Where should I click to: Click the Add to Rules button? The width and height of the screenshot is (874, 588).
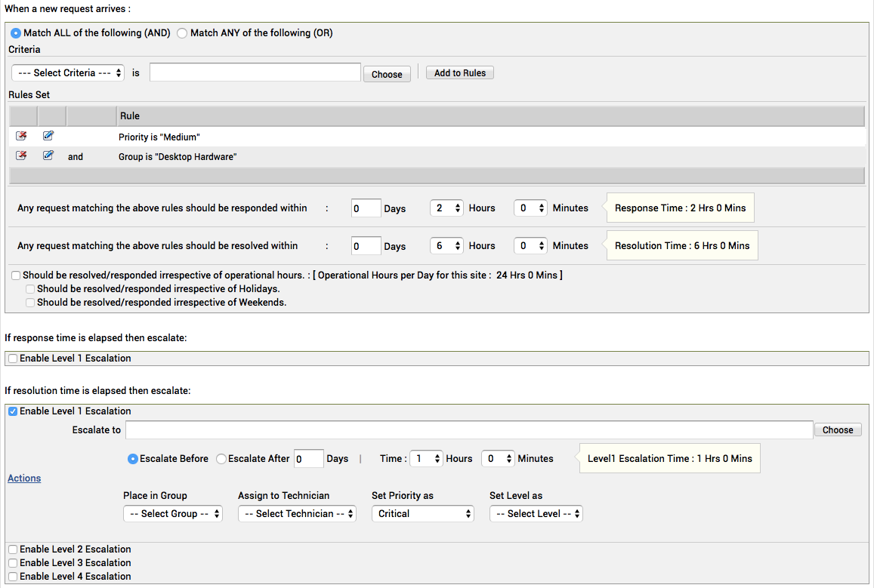459,73
